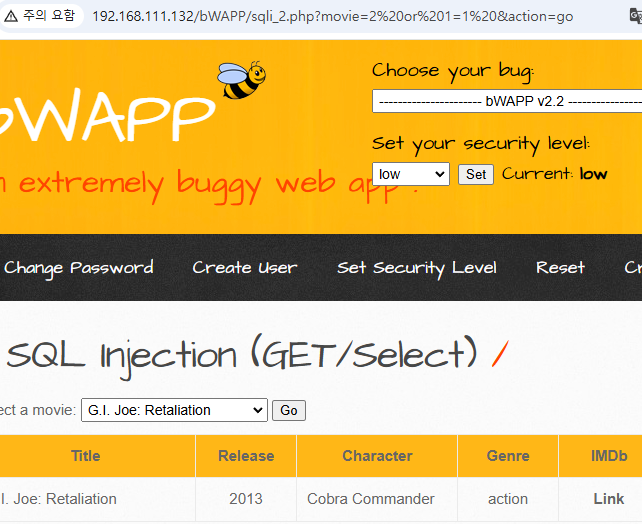Open the movie dropdown showing G.I. Joe: Retaliation
Viewport: 642px width, 524px height.
pyautogui.click(x=174, y=410)
